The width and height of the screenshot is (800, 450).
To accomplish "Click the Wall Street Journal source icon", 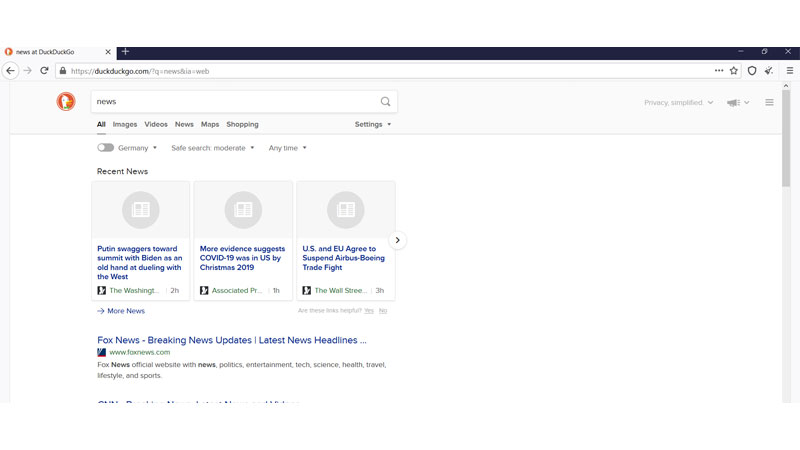I will coord(307,290).
